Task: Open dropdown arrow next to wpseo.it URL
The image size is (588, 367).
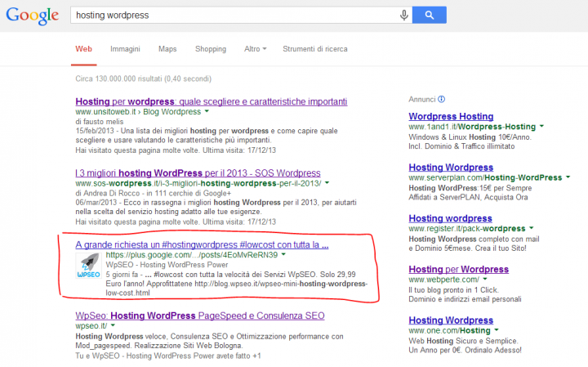Action: (113, 325)
